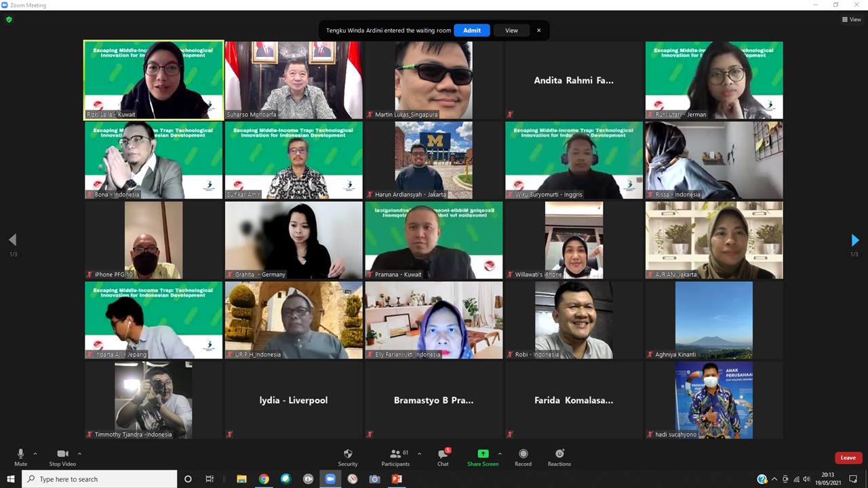Mute the microphone
Image resolution: width=868 pixels, height=488 pixels.
(20, 457)
